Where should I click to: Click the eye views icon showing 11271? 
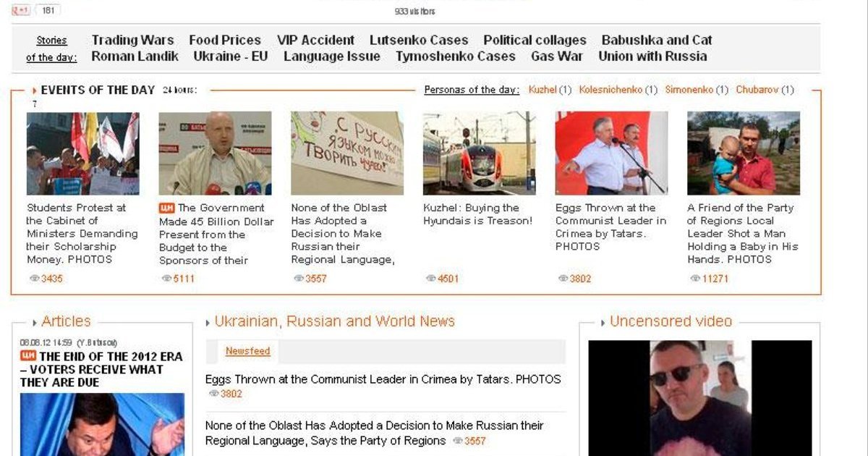point(695,278)
